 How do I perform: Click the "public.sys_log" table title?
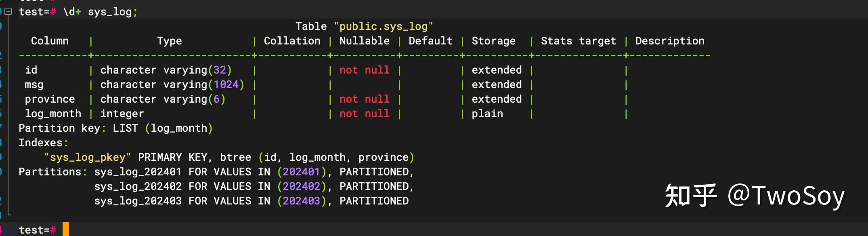(383, 27)
